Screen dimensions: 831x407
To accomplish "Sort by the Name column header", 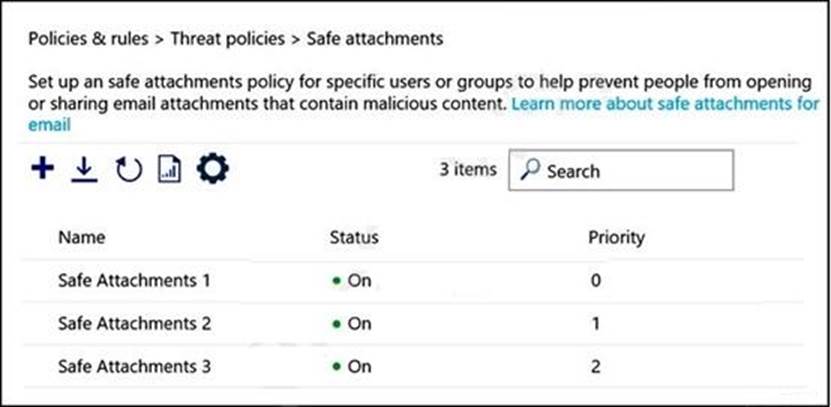I will tap(81, 238).
